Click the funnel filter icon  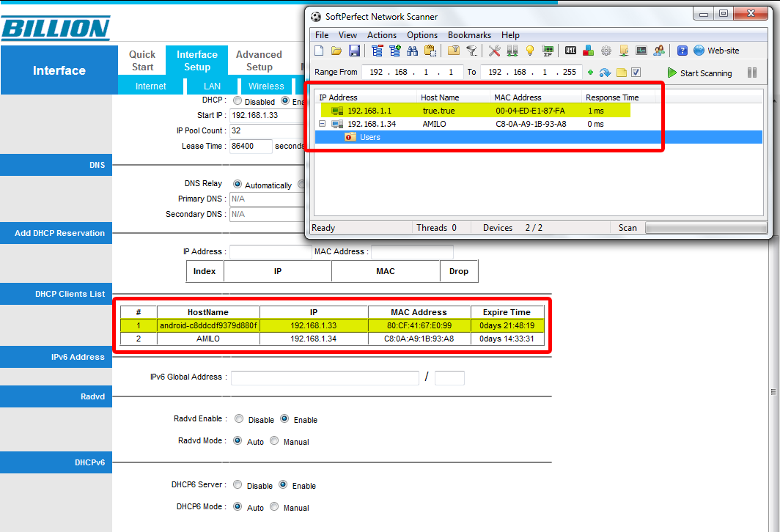471,51
